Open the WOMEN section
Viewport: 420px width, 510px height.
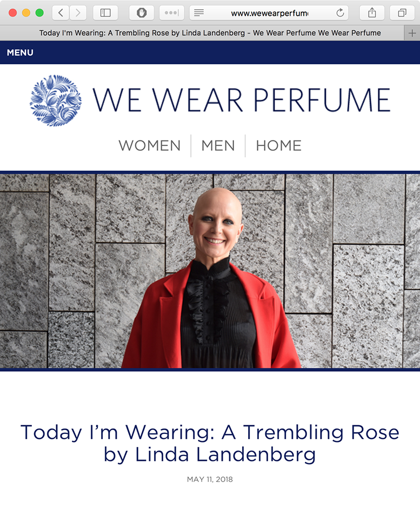(149, 146)
